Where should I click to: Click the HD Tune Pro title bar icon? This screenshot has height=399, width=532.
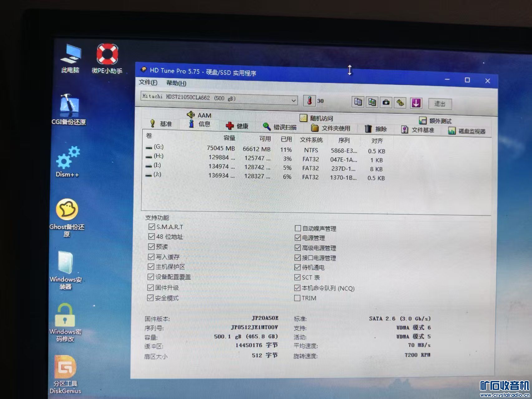point(143,69)
